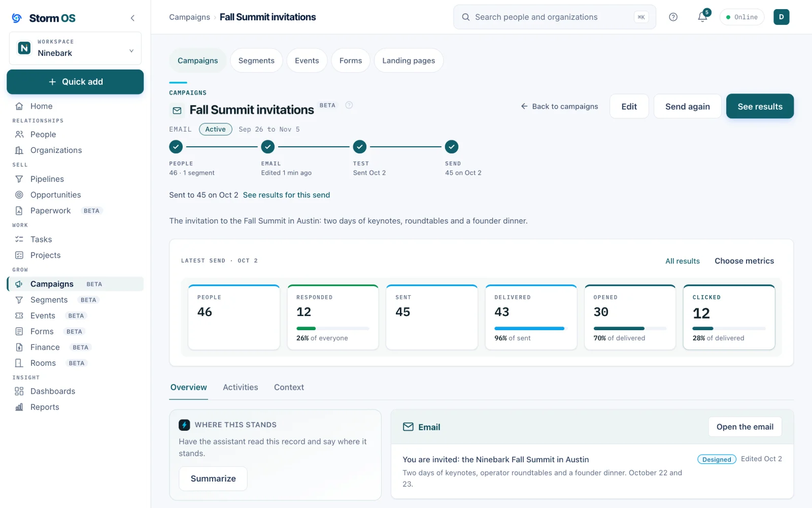Open Tasks in the sidebar
The height and width of the screenshot is (508, 812).
point(75,240)
